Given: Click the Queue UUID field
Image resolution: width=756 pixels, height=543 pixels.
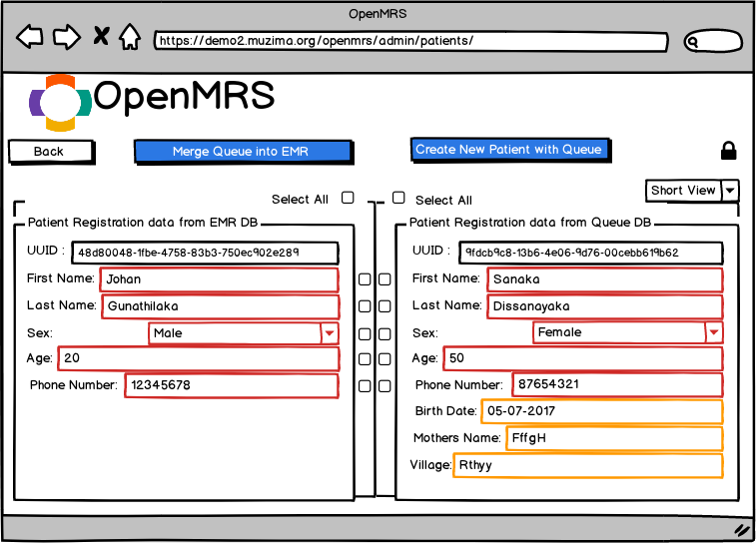Looking at the screenshot, I should (590, 253).
